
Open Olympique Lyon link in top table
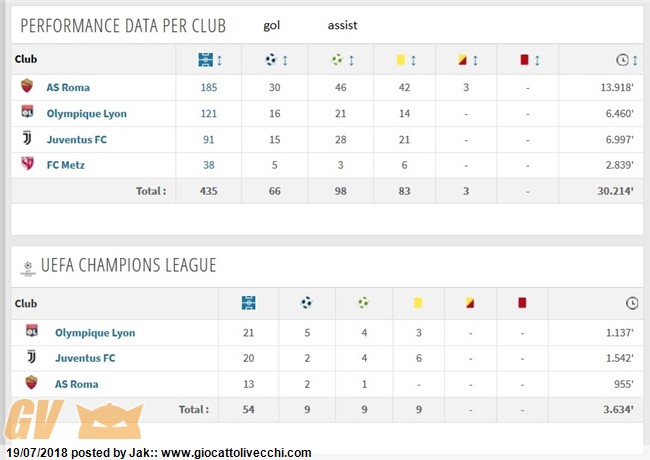(87, 114)
